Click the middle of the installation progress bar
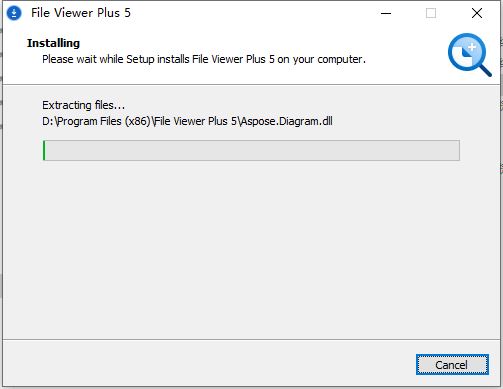This screenshot has height=389, width=503. click(x=251, y=150)
